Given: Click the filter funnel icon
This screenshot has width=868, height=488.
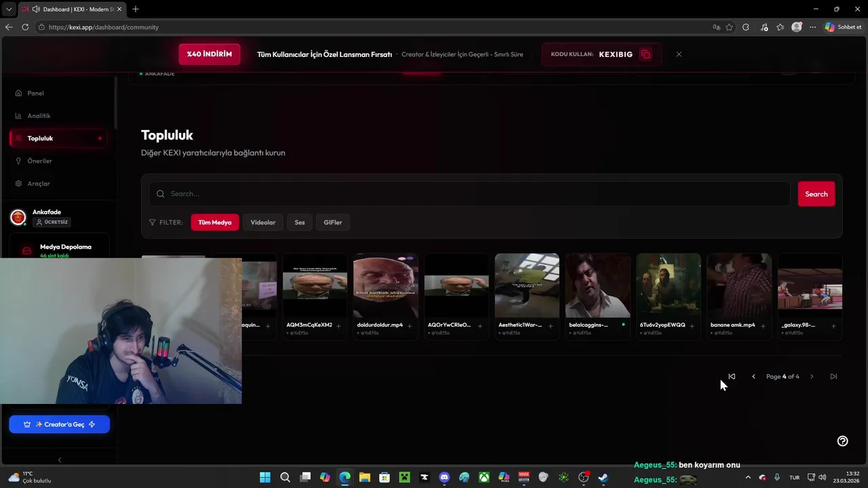Looking at the screenshot, I should tap(153, 222).
